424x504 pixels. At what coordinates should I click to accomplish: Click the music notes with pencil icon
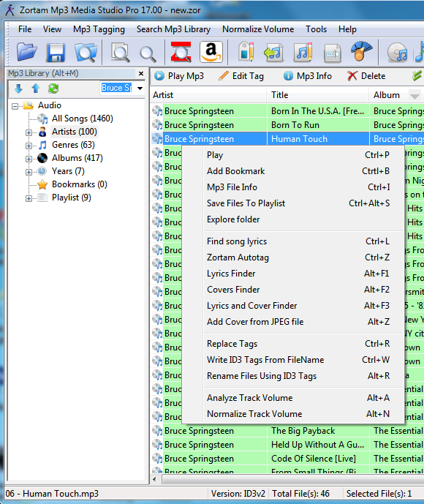tap(303, 52)
